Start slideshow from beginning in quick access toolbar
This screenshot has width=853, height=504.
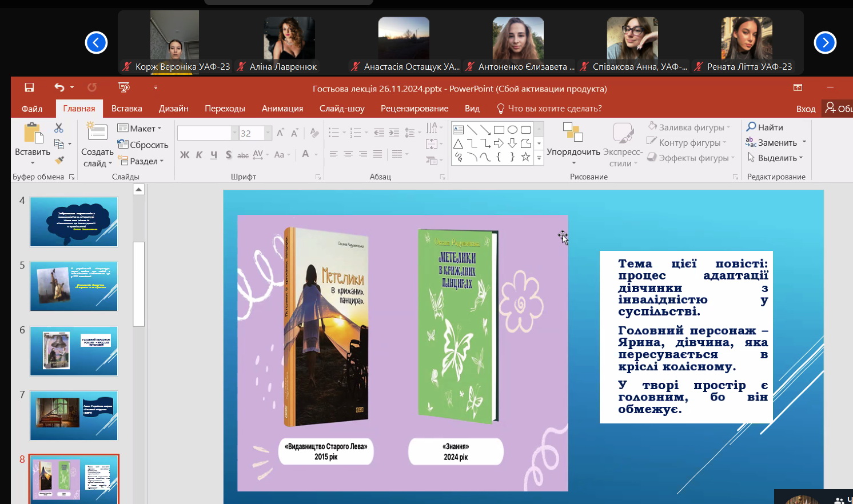click(123, 87)
